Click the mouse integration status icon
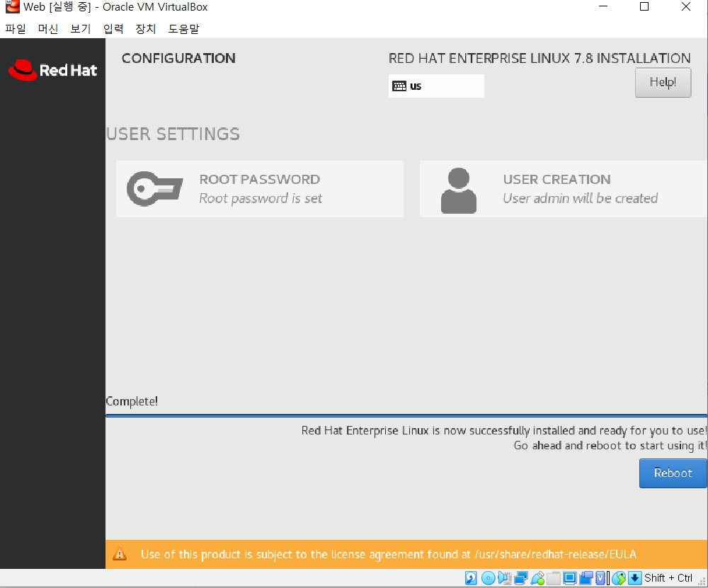Image resolution: width=708 pixels, height=588 pixels. [x=619, y=578]
